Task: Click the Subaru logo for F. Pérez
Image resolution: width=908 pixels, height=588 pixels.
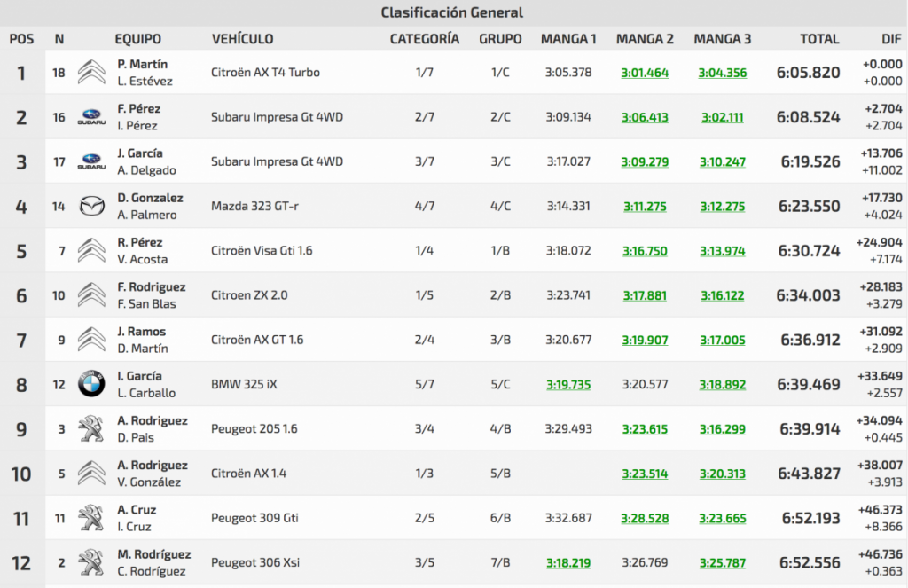Action: (91, 117)
